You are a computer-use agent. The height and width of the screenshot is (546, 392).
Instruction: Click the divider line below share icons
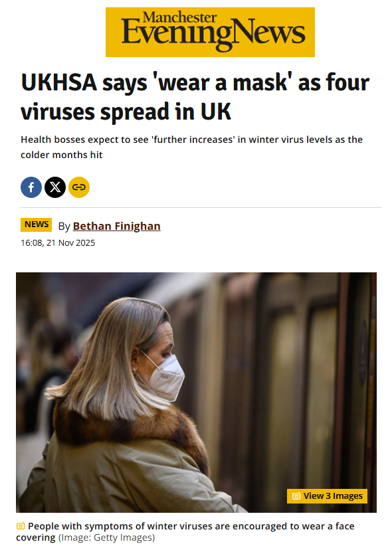[x=201, y=207]
